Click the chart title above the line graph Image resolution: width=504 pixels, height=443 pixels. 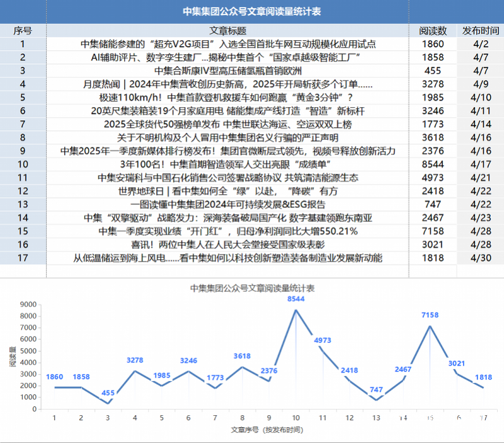coord(253,289)
